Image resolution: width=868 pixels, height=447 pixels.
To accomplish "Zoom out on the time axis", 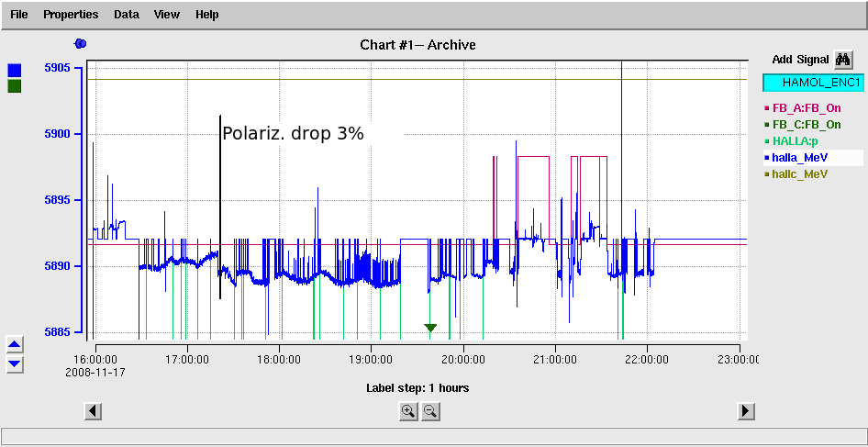I will click(430, 411).
